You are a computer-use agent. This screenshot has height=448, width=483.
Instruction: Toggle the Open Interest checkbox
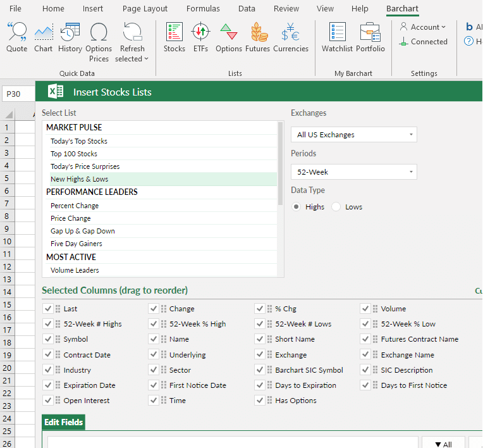pyautogui.click(x=48, y=401)
